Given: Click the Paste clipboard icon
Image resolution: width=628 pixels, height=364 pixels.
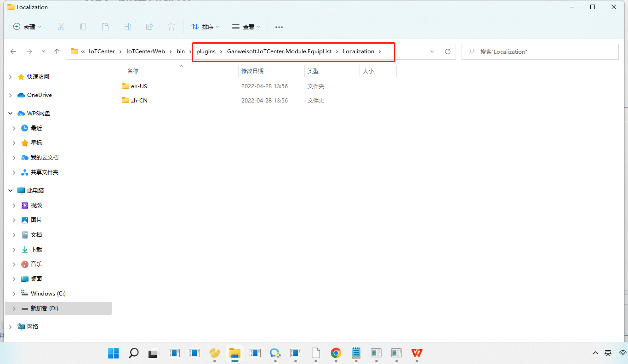Looking at the screenshot, I should [x=105, y=27].
